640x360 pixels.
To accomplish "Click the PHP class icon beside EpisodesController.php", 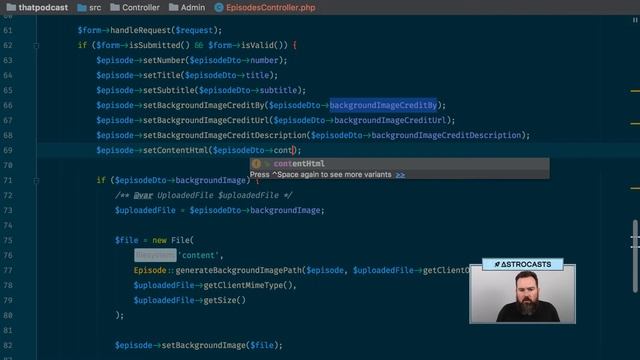I will coord(219,7).
